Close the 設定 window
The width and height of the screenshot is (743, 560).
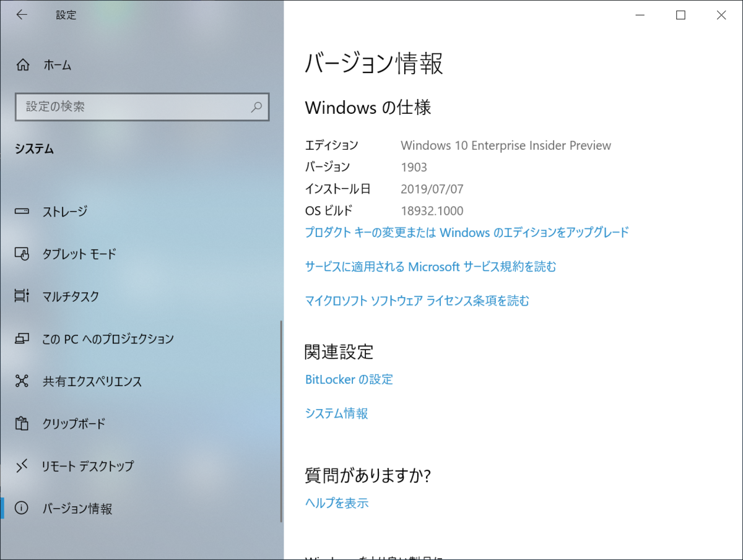pyautogui.click(x=721, y=15)
